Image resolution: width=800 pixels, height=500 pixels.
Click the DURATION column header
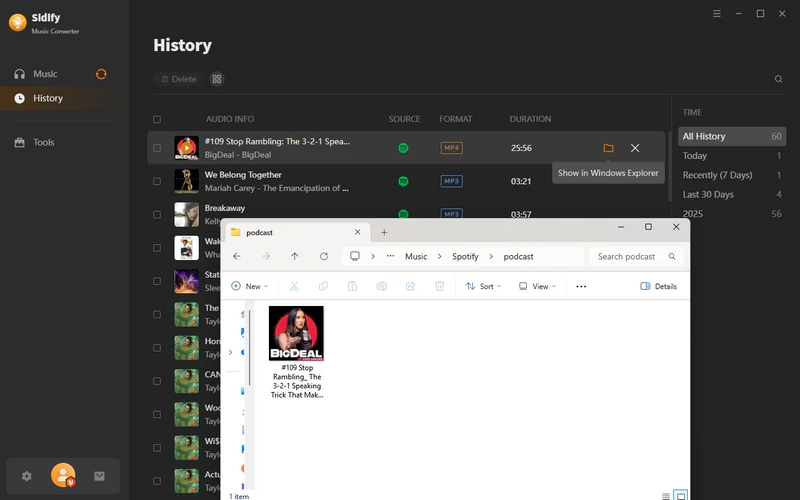530,119
